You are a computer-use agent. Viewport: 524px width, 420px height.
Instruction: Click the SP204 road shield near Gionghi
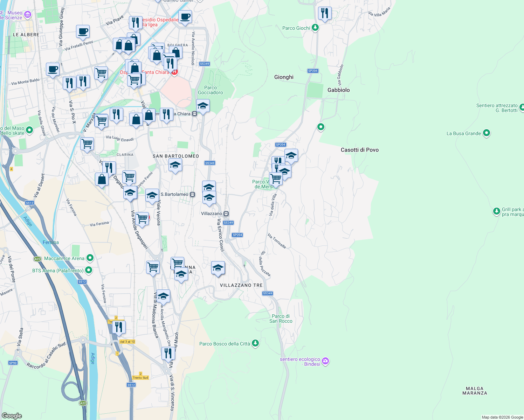pos(313,70)
